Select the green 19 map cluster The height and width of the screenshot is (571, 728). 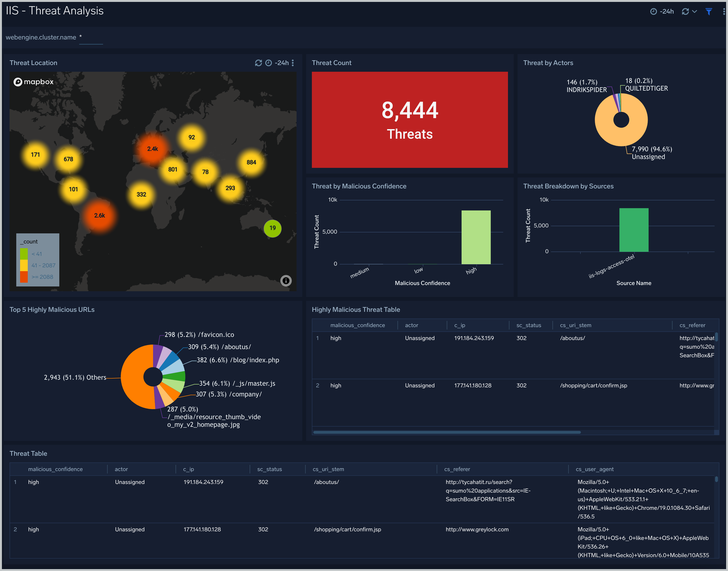(x=273, y=228)
